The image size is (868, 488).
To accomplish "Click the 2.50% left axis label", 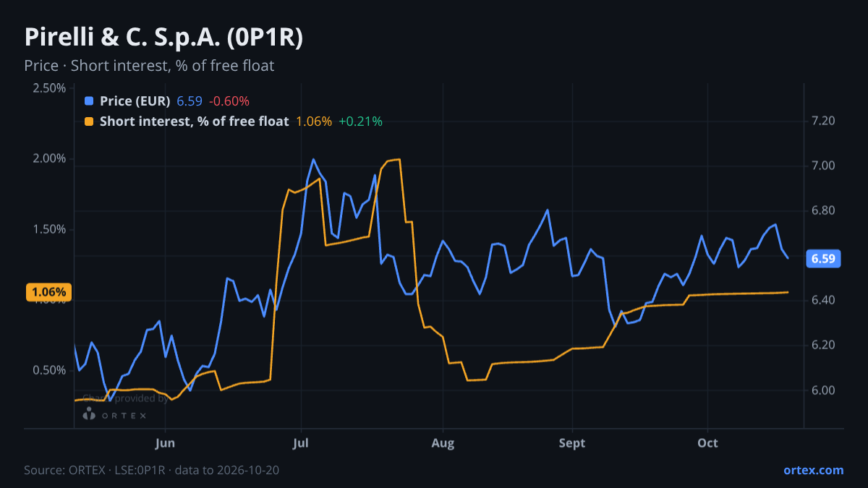I will pyautogui.click(x=49, y=88).
